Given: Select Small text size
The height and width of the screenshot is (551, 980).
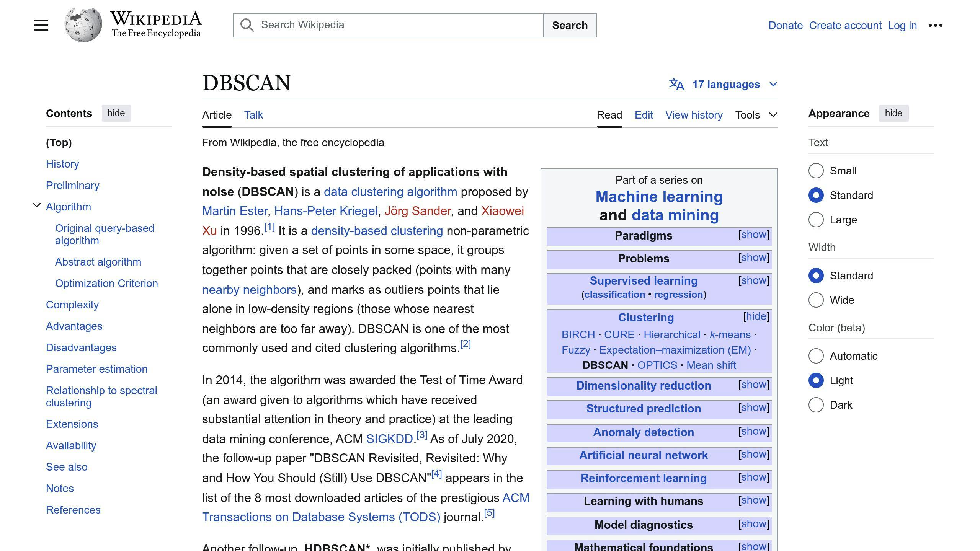Looking at the screenshot, I should point(816,171).
